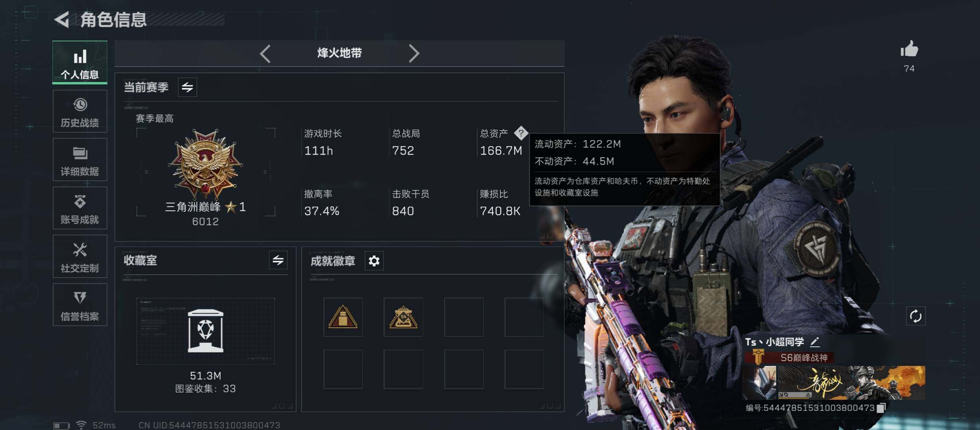Open the 详细数据 tab

click(80, 160)
